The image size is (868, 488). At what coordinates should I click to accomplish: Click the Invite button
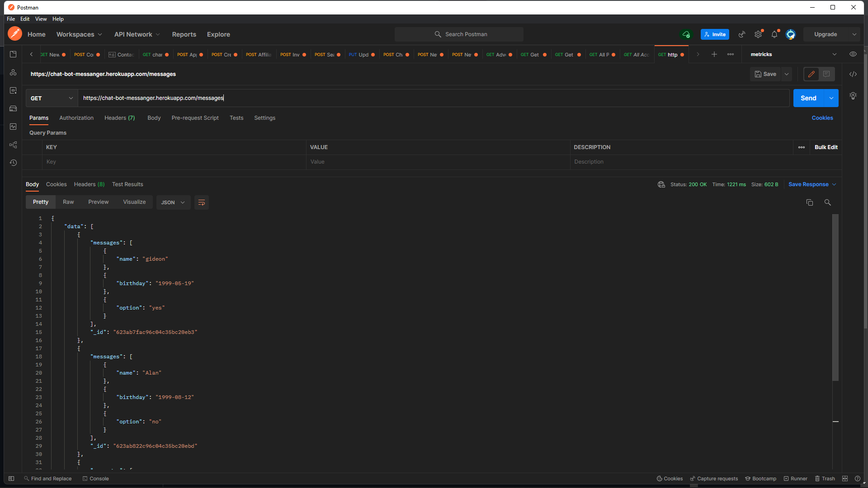point(715,34)
